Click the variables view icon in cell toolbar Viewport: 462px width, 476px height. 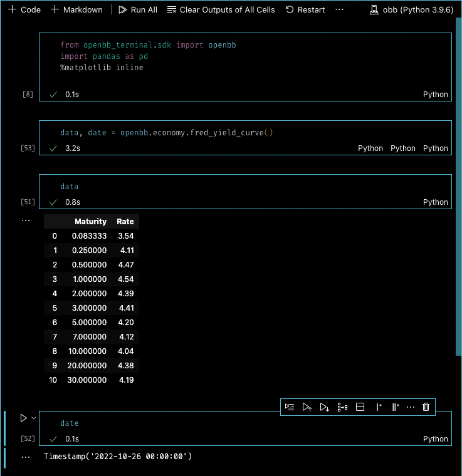(342, 406)
